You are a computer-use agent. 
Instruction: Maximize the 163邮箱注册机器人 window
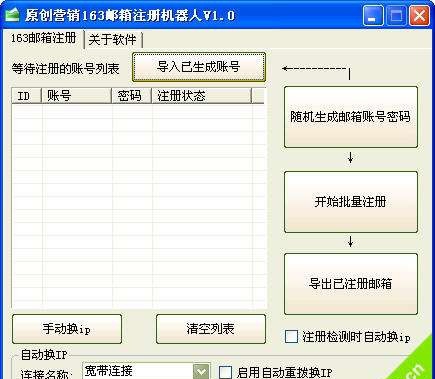coord(396,15)
